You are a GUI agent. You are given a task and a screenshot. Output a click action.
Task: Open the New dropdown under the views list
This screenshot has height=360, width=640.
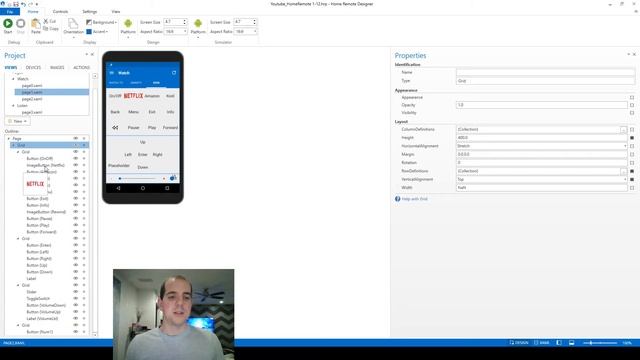coord(18,121)
